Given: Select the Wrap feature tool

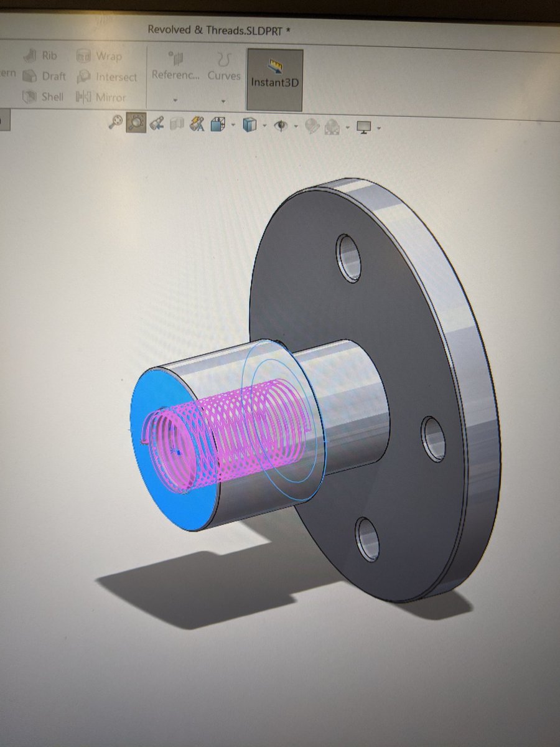Looking at the screenshot, I should tap(99, 57).
